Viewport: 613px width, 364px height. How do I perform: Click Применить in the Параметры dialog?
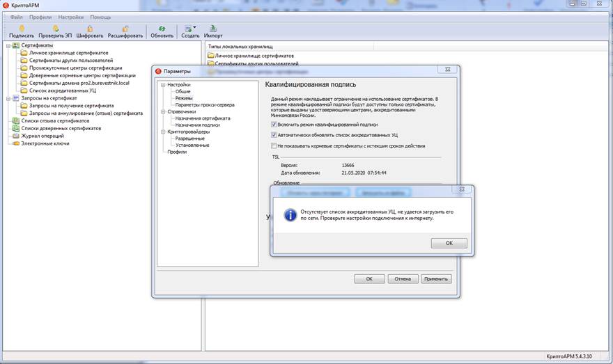point(436,279)
